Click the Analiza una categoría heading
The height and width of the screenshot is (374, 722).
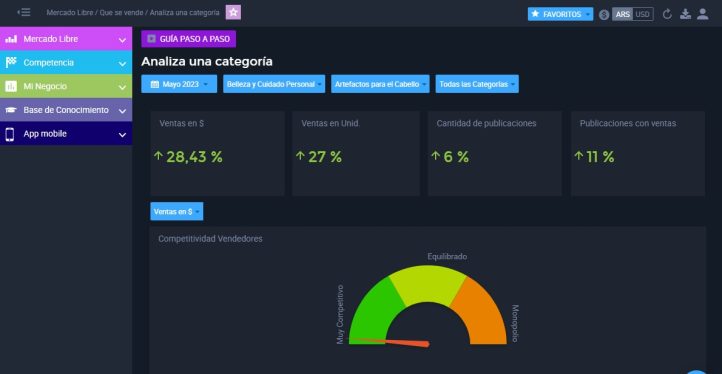207,61
